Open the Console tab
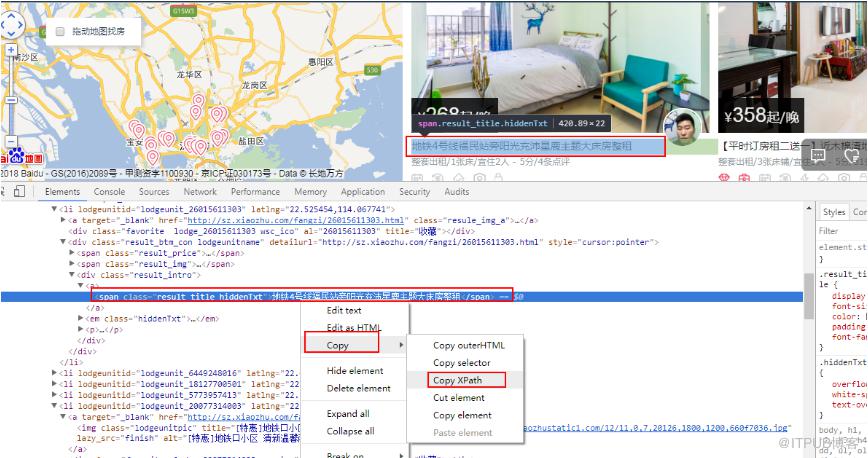The height and width of the screenshot is (458, 868). [x=109, y=192]
